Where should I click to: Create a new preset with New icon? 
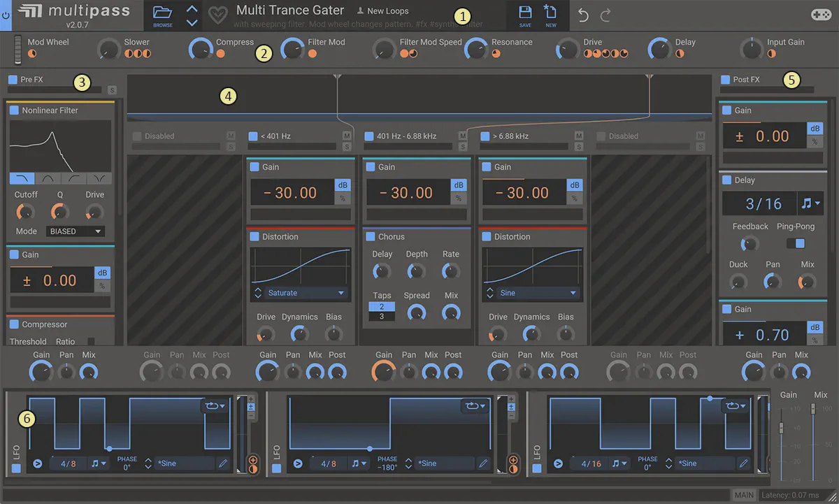[551, 13]
